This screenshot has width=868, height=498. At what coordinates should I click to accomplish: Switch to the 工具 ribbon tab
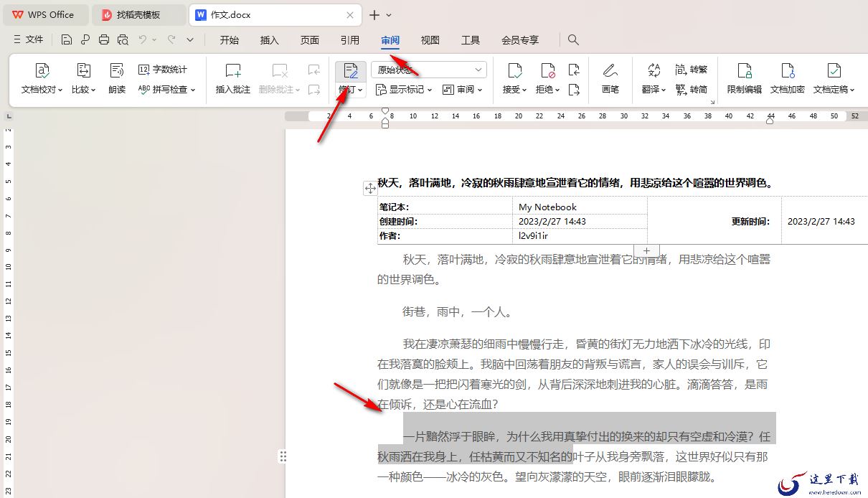pos(471,40)
